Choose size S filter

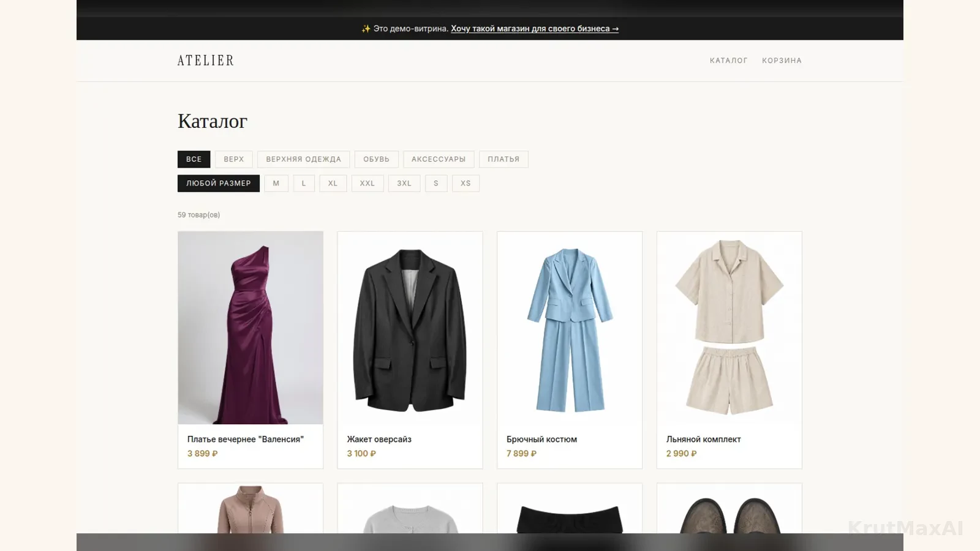[436, 183]
